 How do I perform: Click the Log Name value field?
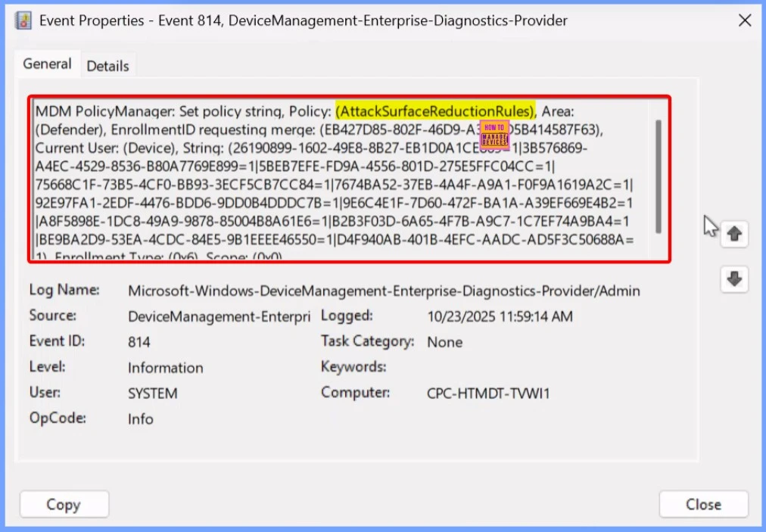(x=384, y=291)
